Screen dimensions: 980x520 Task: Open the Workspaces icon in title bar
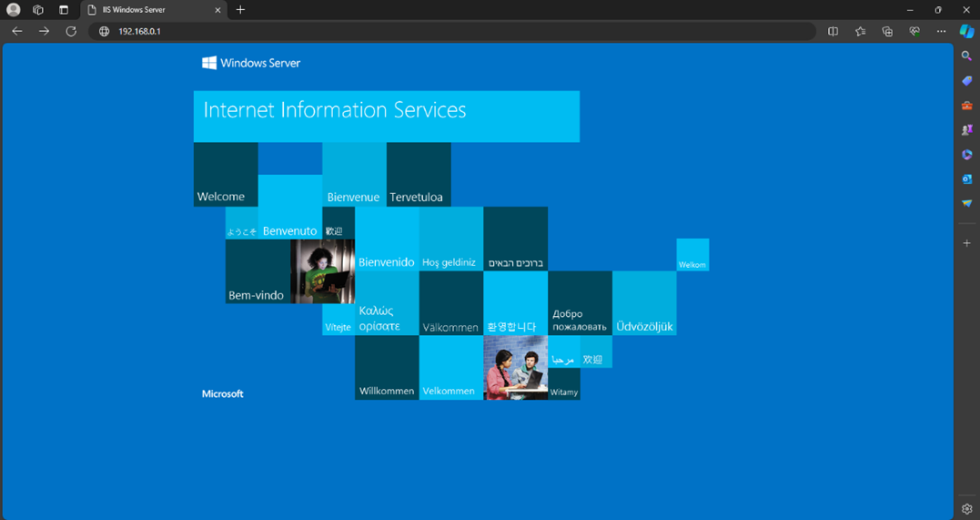[x=38, y=9]
